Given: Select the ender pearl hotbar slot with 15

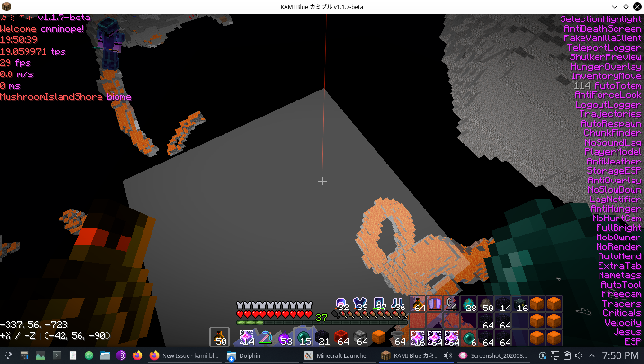Looking at the screenshot, I should 303,337.
